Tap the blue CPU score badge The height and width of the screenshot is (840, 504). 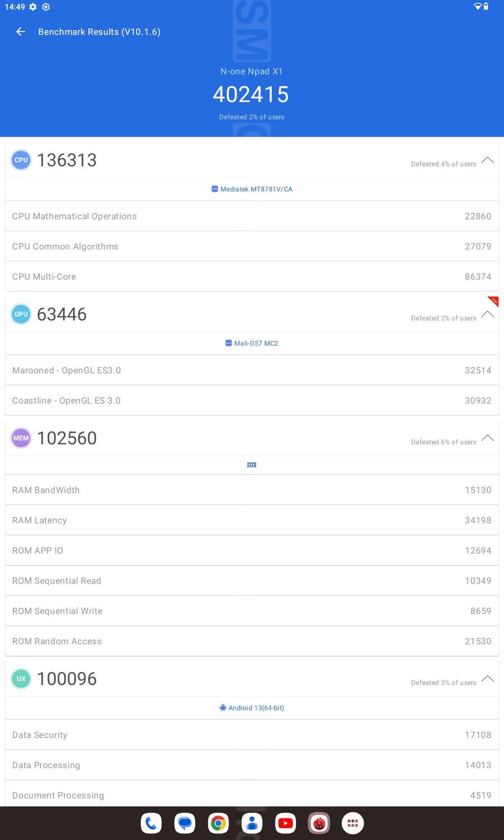21,160
